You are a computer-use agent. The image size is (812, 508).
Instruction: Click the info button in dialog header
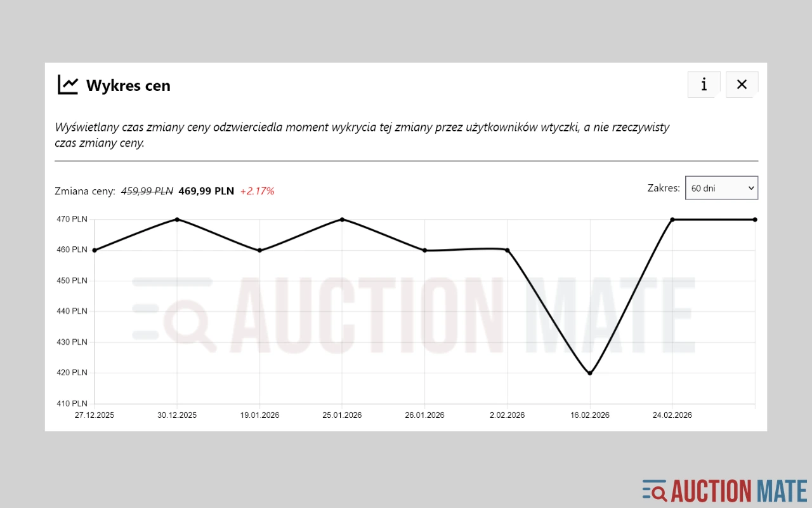pos(704,84)
